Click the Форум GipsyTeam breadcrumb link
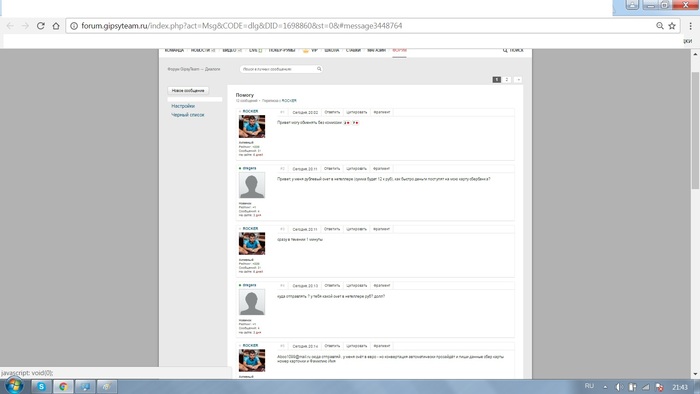Screen dimensions: 700x394 [x=183, y=69]
